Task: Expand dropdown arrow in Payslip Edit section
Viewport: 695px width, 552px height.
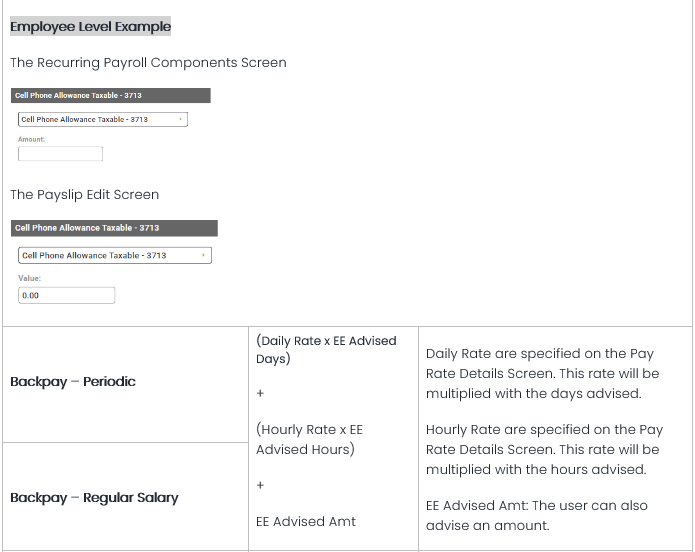Action: tap(203, 255)
